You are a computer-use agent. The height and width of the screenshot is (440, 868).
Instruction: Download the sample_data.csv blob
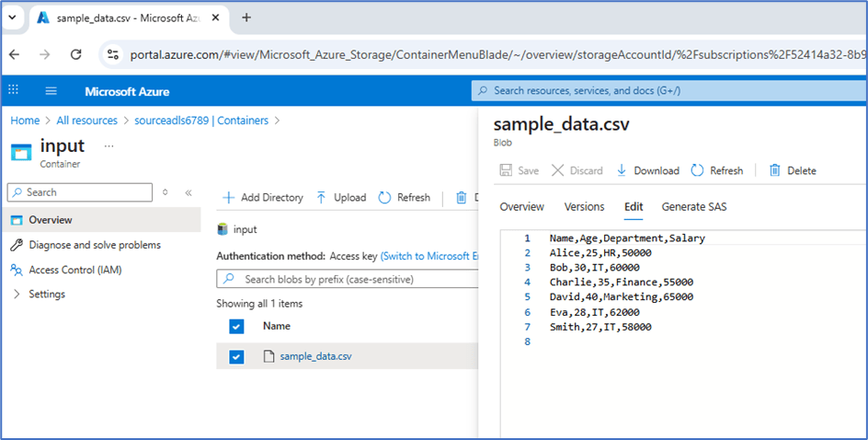647,170
